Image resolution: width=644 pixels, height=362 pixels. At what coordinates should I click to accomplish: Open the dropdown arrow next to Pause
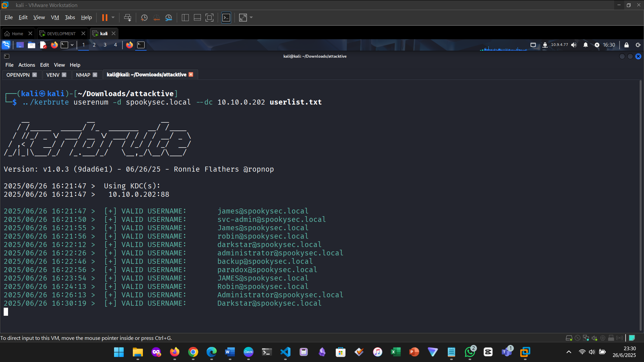(x=113, y=17)
